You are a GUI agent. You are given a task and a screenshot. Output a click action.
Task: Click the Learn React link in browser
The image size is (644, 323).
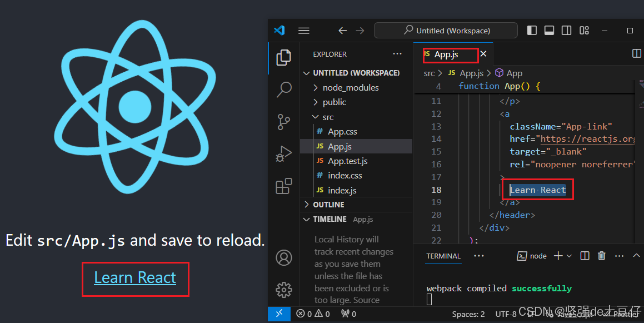point(135,278)
